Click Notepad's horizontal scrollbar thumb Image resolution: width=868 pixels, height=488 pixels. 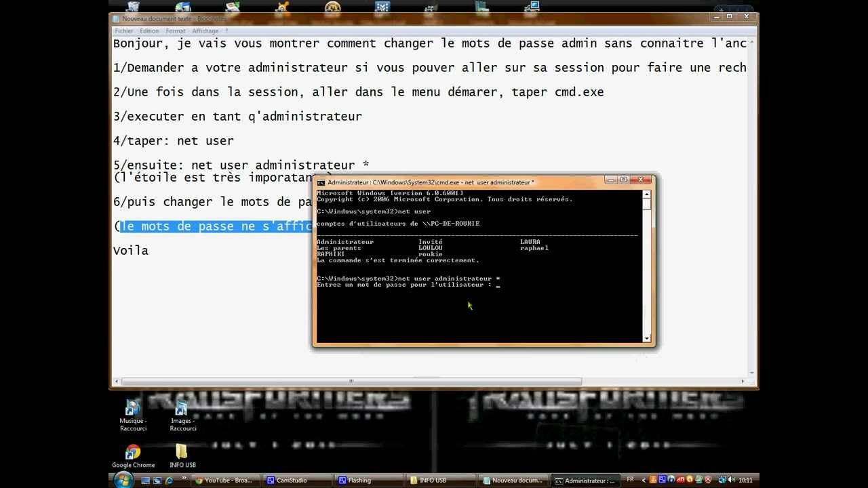[351, 382]
